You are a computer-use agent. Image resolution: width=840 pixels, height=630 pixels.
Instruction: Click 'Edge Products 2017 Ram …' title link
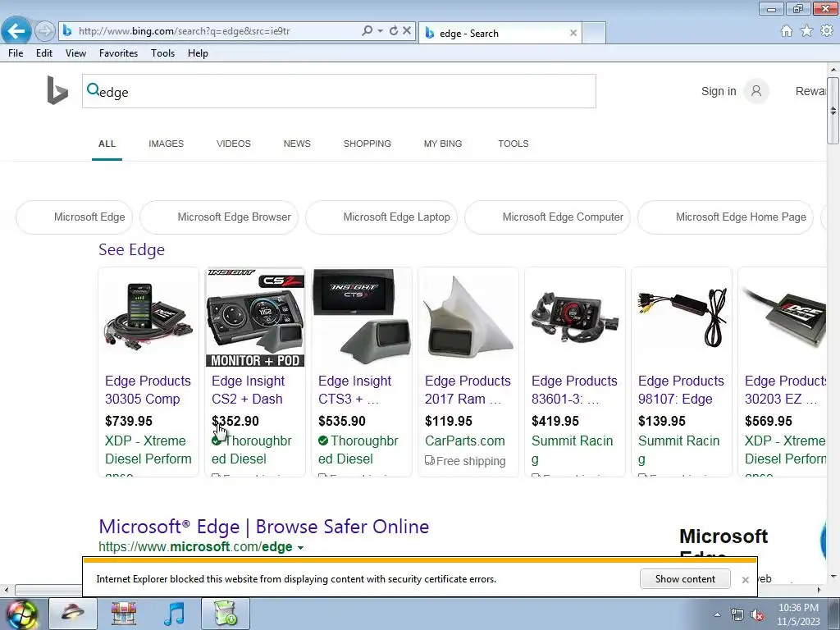(468, 390)
